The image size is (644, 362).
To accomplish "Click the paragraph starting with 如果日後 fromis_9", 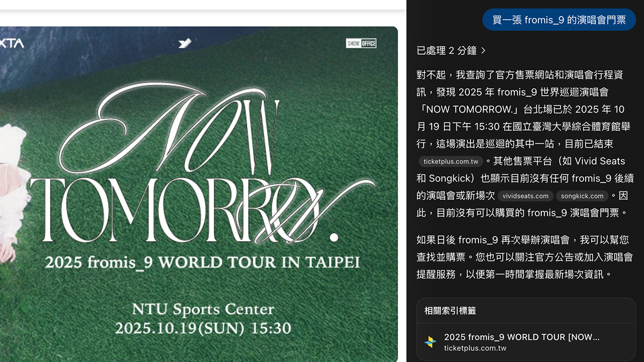I will (523, 257).
